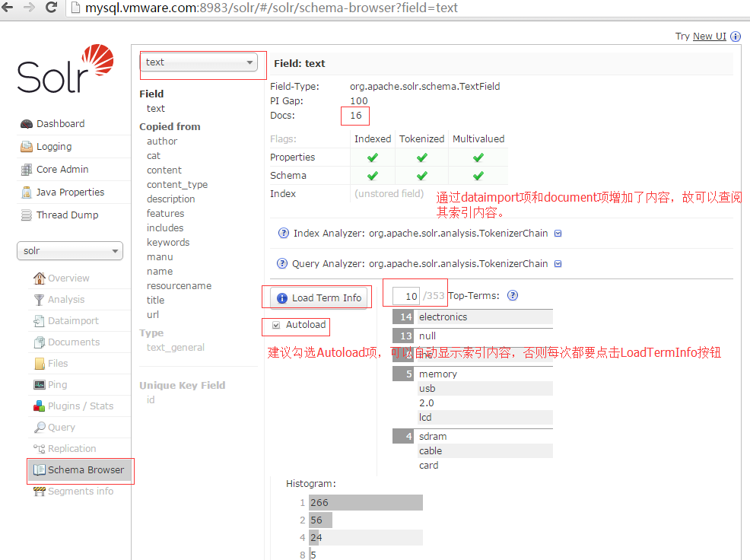Open the title field link
750x560 pixels.
click(x=155, y=300)
